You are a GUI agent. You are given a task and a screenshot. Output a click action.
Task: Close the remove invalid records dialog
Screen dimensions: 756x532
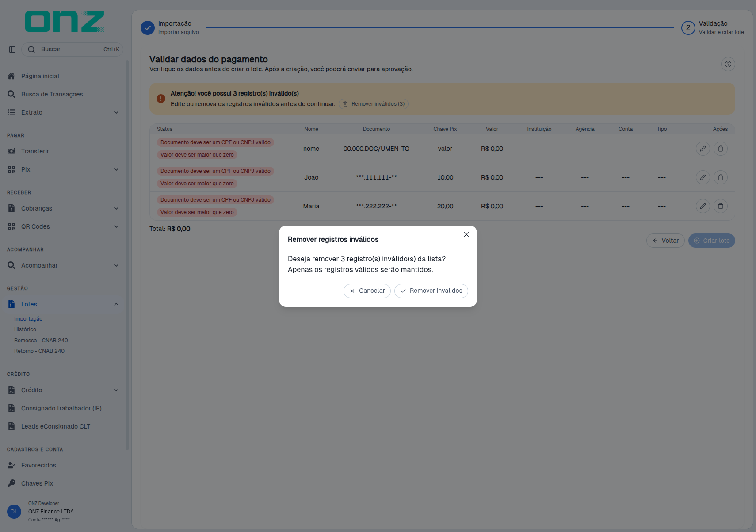466,234
